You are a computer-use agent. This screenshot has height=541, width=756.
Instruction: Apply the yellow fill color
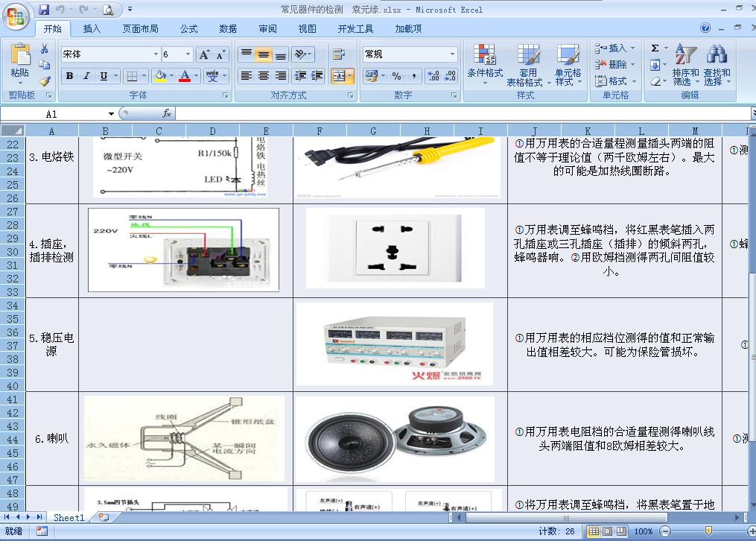tap(160, 76)
